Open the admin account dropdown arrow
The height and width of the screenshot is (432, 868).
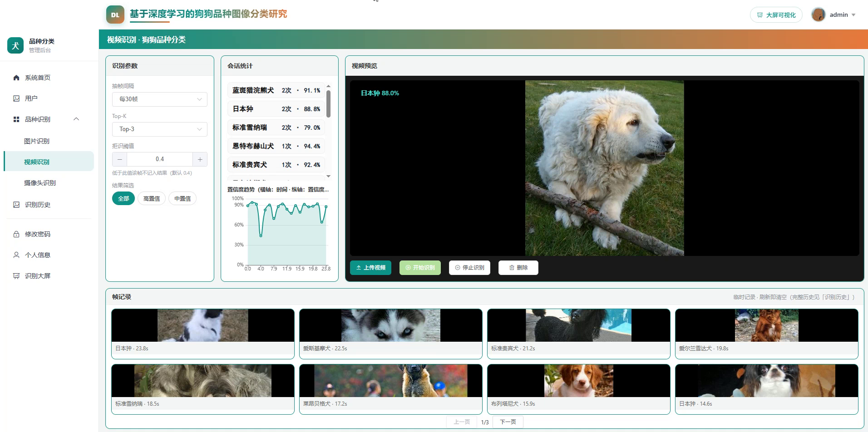(x=853, y=15)
